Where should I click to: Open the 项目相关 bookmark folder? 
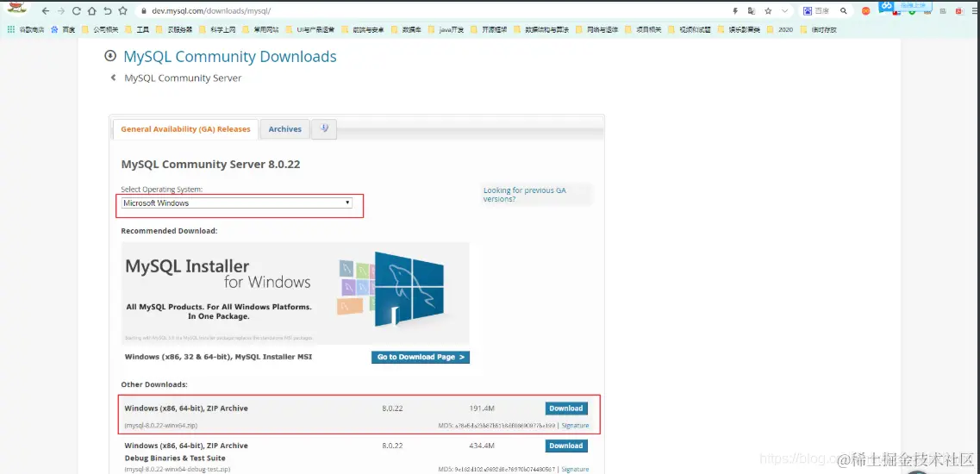tap(643, 29)
